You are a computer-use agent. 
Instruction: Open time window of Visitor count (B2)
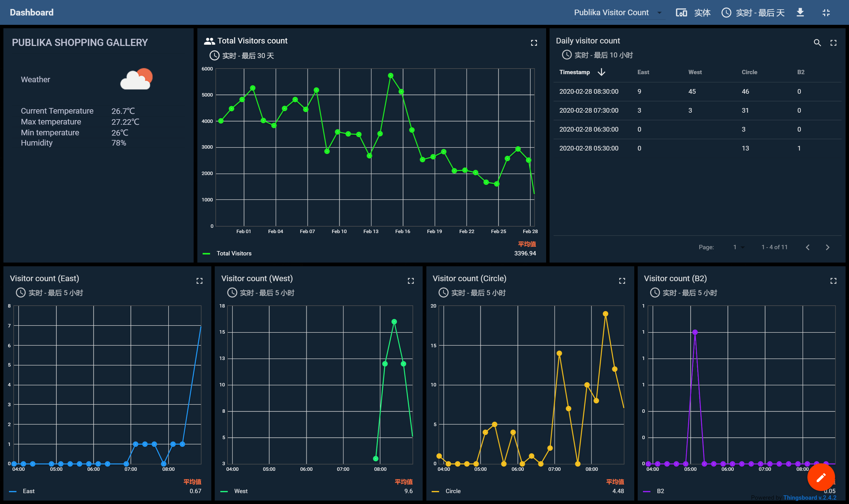[690, 293]
